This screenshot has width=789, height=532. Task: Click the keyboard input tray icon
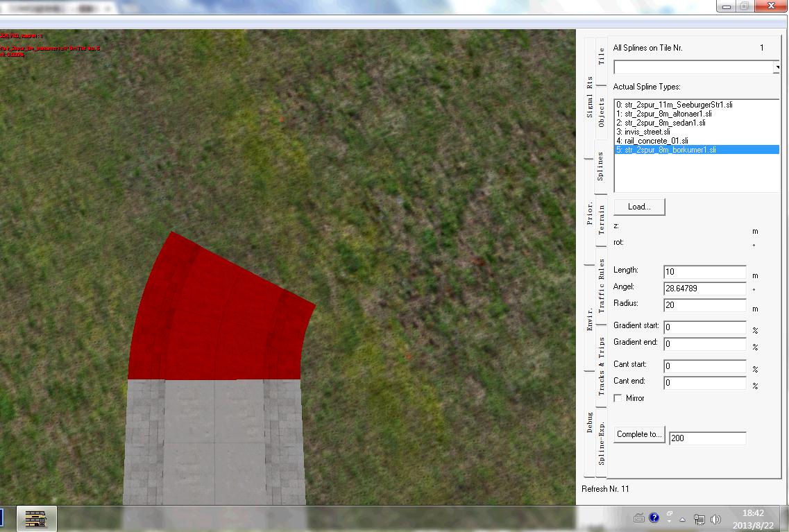point(639,518)
